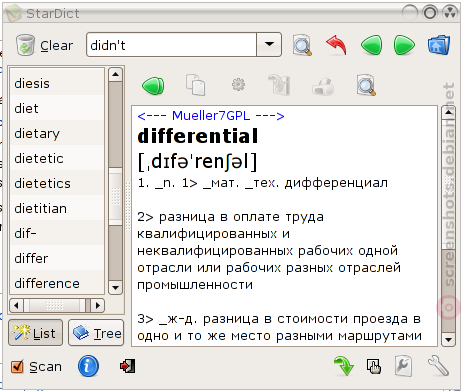Image resolution: width=461 pixels, height=391 pixels.
Task: Open the blue info about icon
Action: point(88,366)
